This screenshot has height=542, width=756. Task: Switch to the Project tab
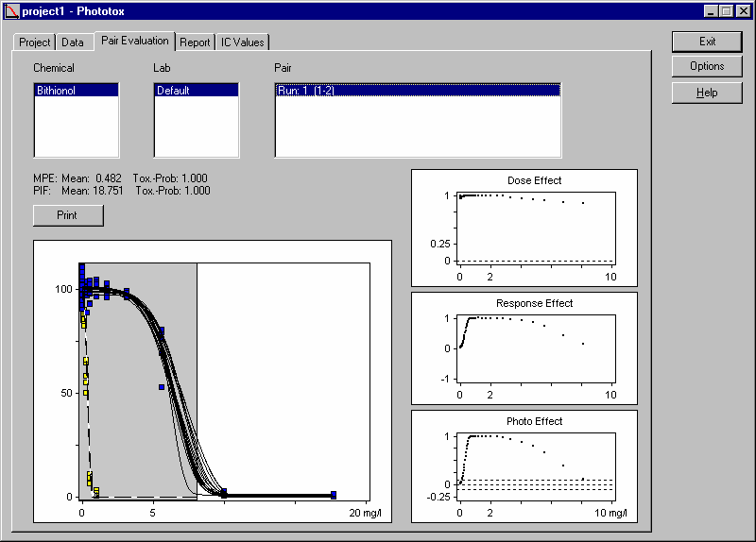click(35, 42)
